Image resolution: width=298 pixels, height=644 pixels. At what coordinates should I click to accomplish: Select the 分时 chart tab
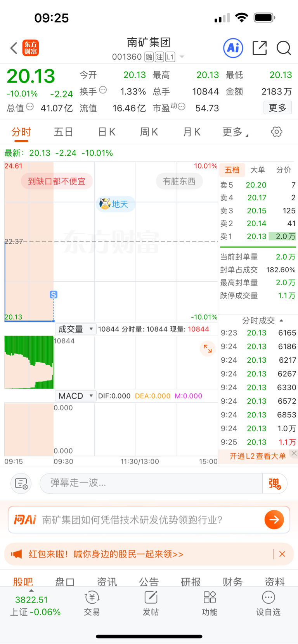(21, 132)
